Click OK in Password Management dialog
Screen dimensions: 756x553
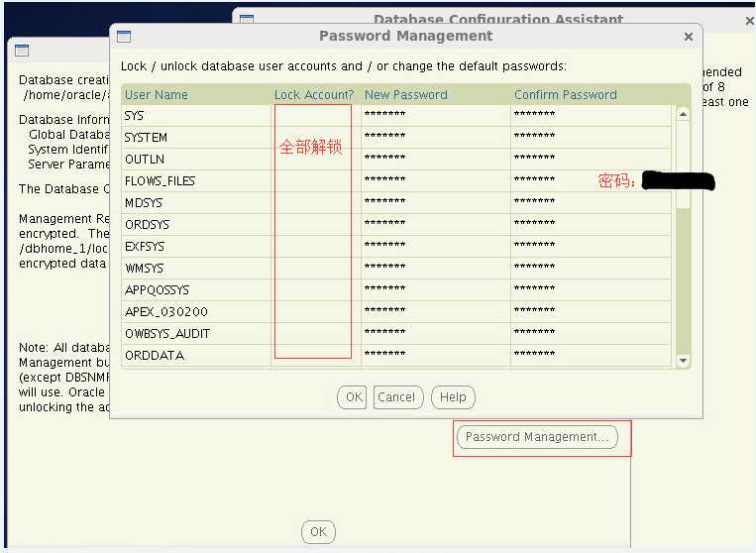353,397
